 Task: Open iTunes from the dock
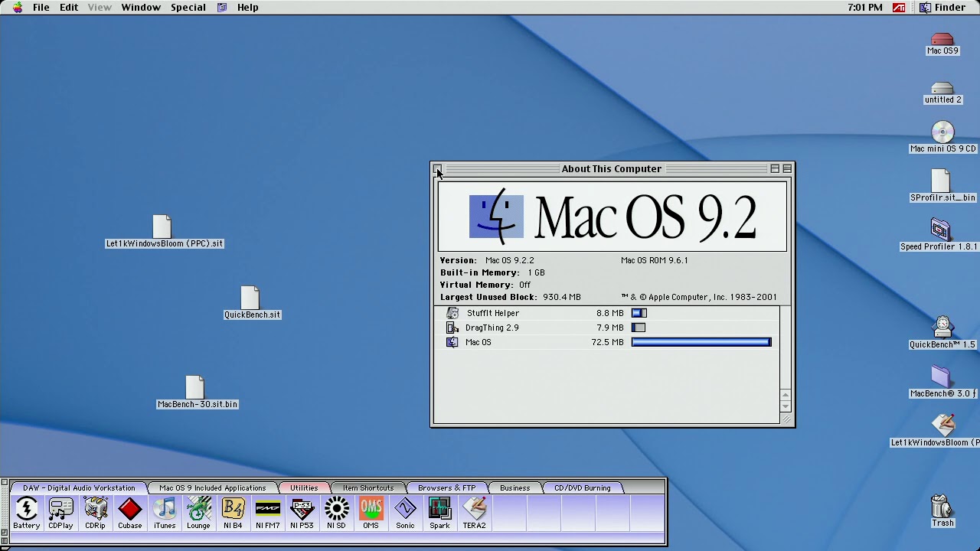pyautogui.click(x=164, y=513)
